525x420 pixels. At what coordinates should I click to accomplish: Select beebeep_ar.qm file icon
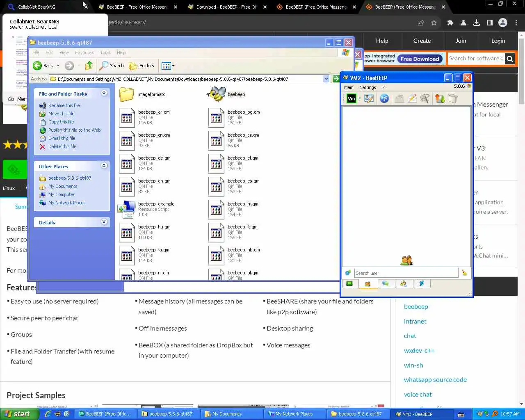(127, 117)
